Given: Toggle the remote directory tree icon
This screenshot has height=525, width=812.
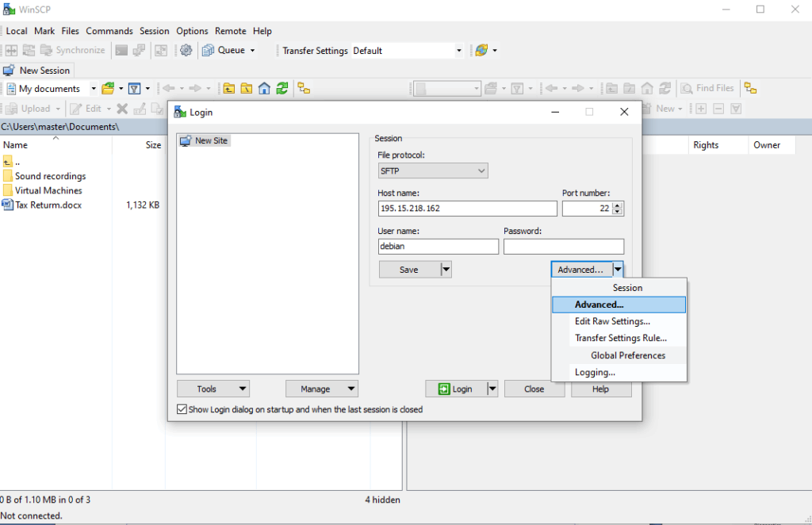Looking at the screenshot, I should point(750,89).
